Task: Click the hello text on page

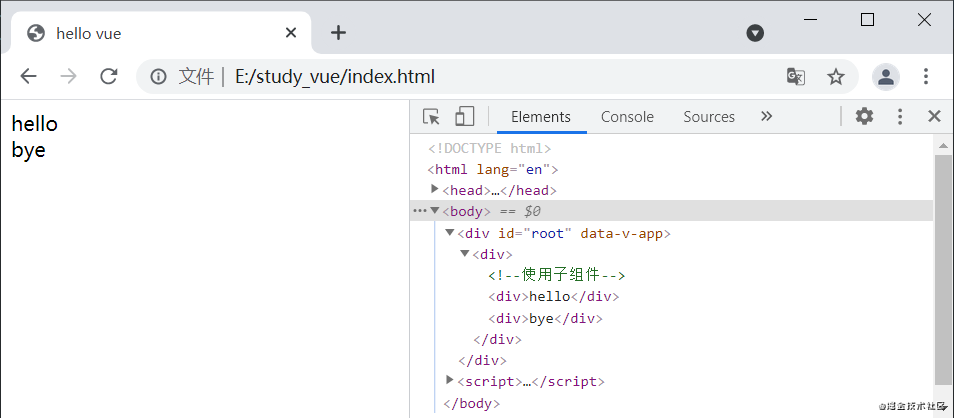Action: (35, 124)
